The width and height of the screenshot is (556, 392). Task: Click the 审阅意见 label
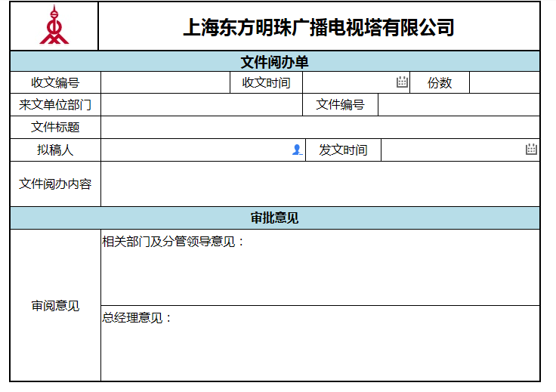(55, 306)
